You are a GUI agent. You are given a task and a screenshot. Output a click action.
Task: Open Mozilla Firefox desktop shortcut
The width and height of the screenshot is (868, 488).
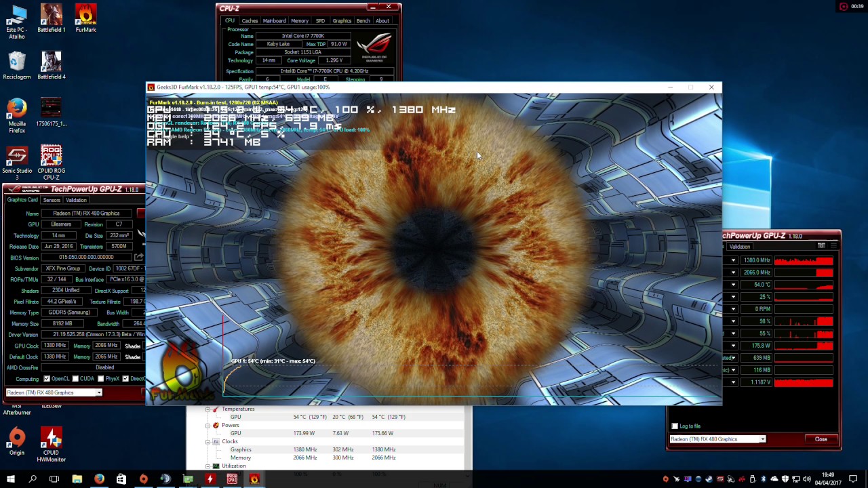click(x=17, y=116)
